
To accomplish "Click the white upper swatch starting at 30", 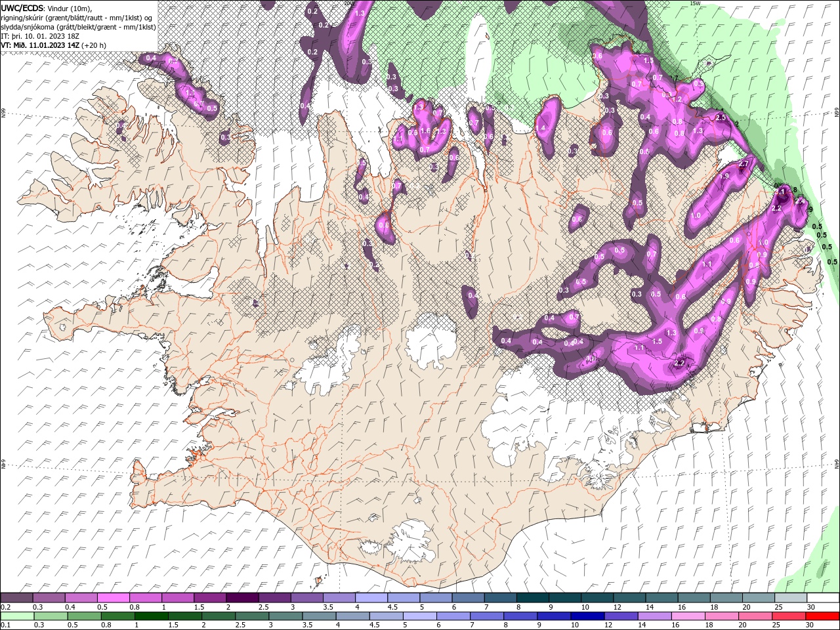I will pyautogui.click(x=823, y=598).
